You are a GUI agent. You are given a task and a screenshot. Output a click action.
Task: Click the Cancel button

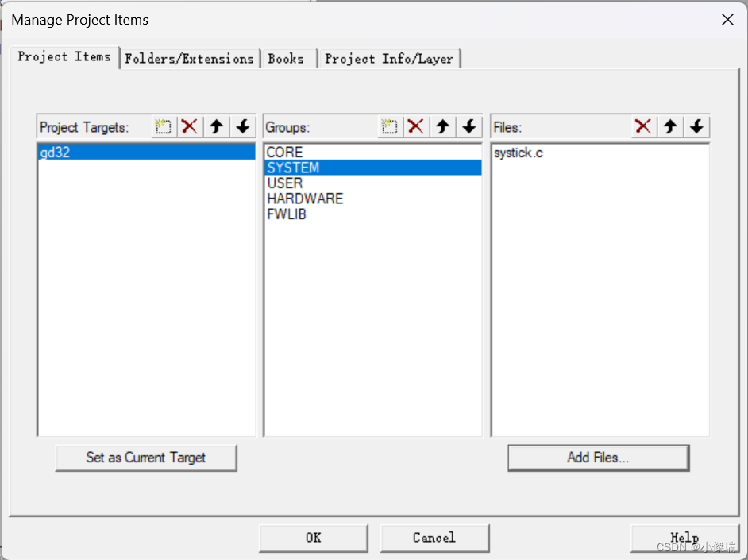click(x=434, y=538)
